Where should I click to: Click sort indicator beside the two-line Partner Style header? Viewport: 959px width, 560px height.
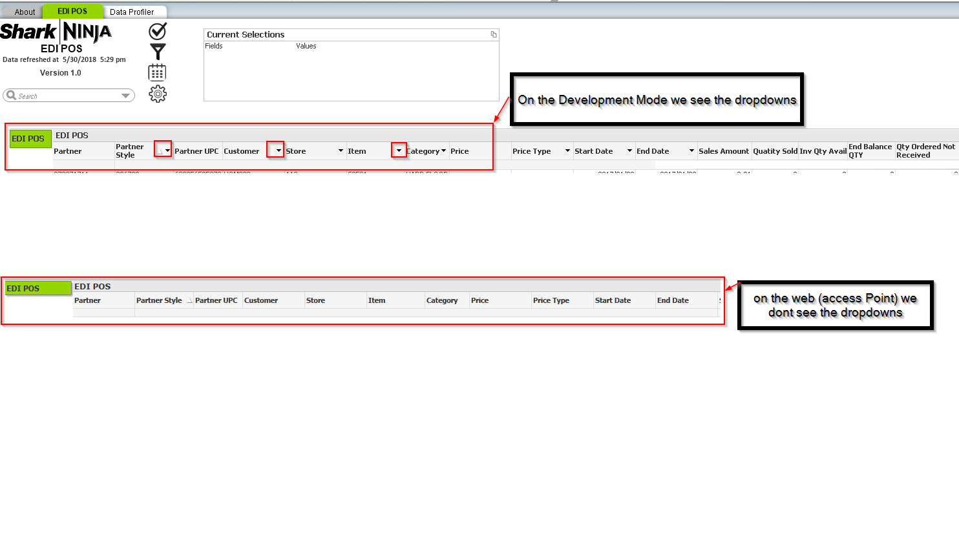click(160, 151)
